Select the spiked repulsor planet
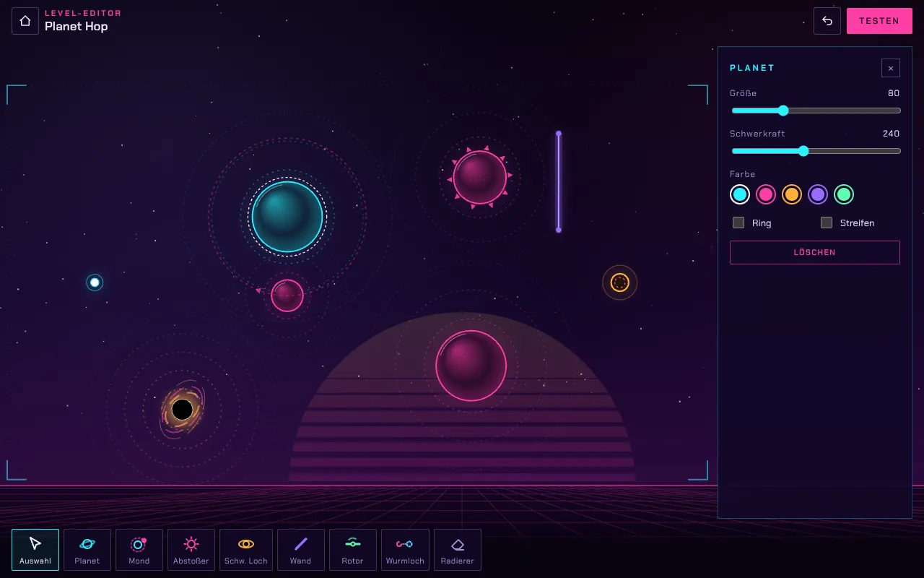Screen dimensions: 924x578 pos(480,177)
